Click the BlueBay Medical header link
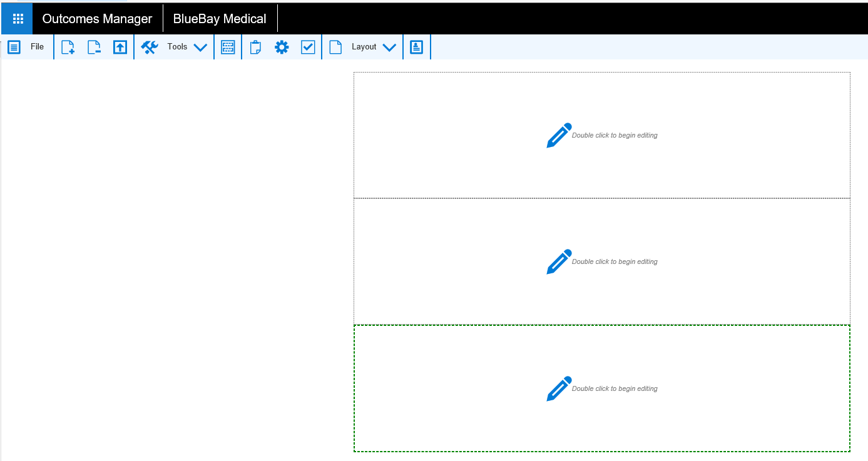This screenshot has height=461, width=868. click(x=220, y=19)
